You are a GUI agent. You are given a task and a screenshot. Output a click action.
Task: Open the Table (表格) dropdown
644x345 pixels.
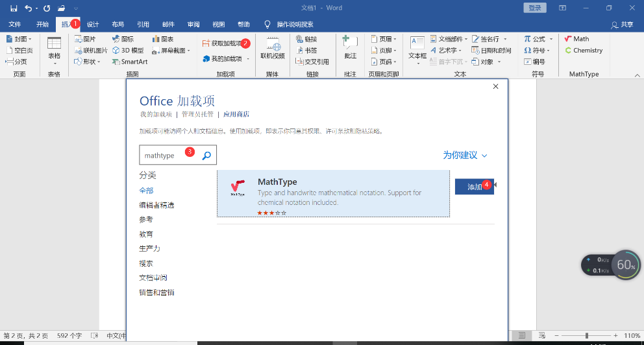tap(55, 51)
